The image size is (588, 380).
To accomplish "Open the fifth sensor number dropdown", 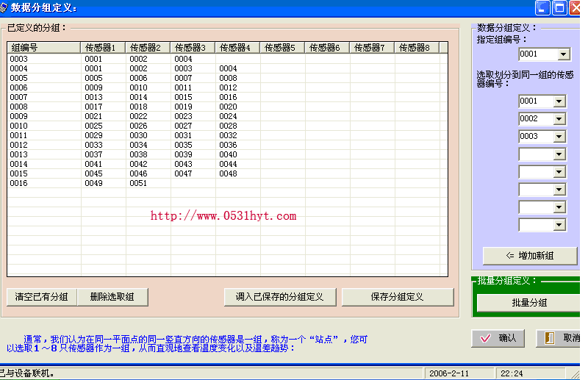I will [559, 172].
